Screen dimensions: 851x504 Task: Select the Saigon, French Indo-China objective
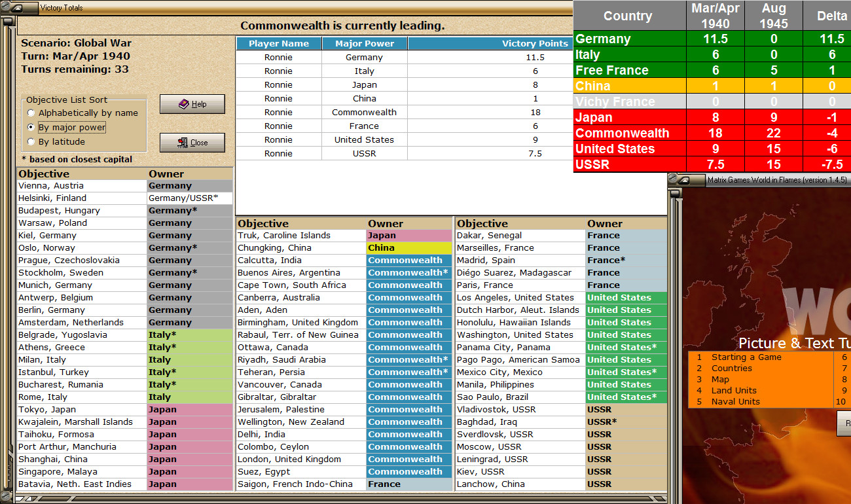point(301,484)
